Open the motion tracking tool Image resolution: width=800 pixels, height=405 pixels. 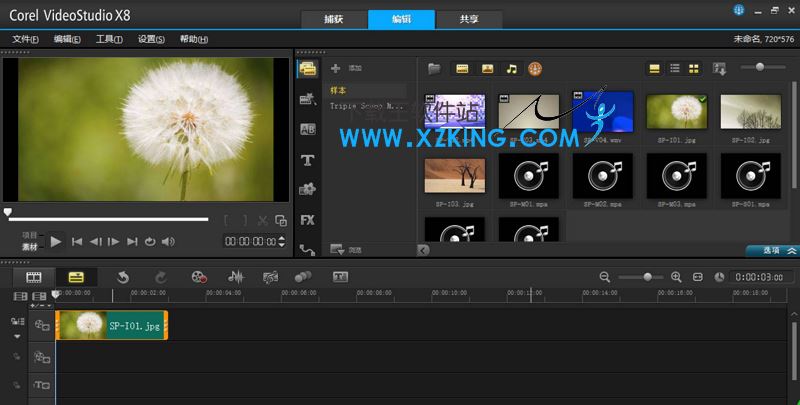pyautogui.click(x=303, y=277)
